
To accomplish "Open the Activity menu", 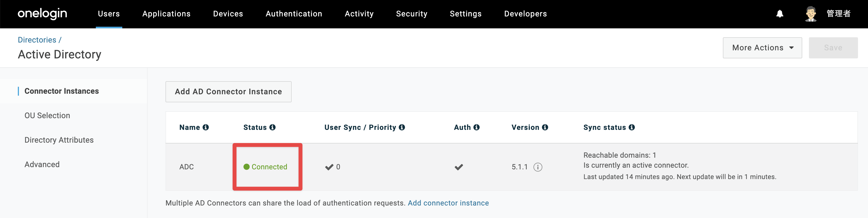I will (359, 14).
